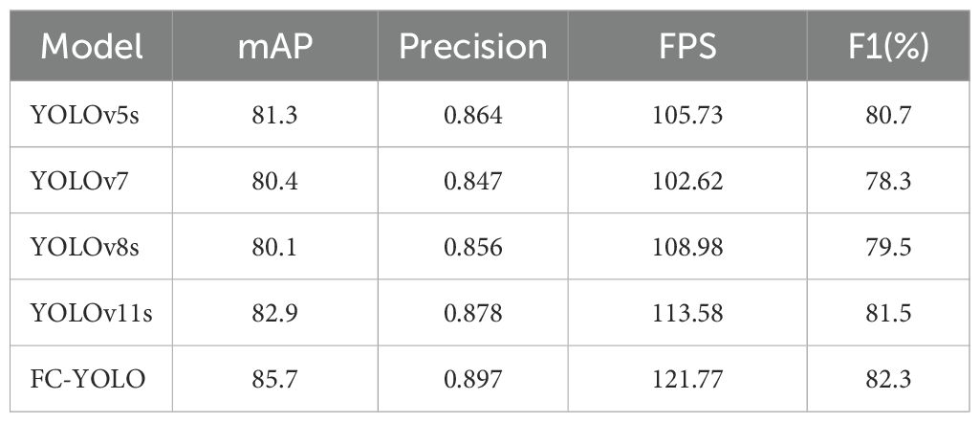Select the precision value 0.897
The width and height of the screenshot is (980, 422).
coord(474,379)
